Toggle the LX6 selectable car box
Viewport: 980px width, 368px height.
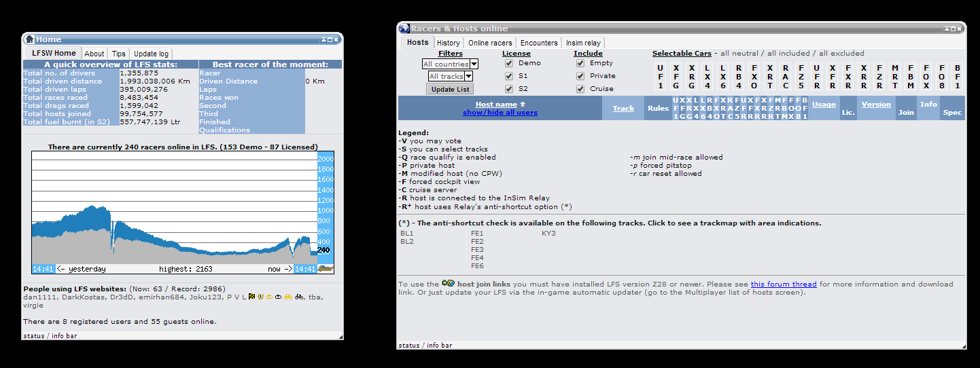723,77
